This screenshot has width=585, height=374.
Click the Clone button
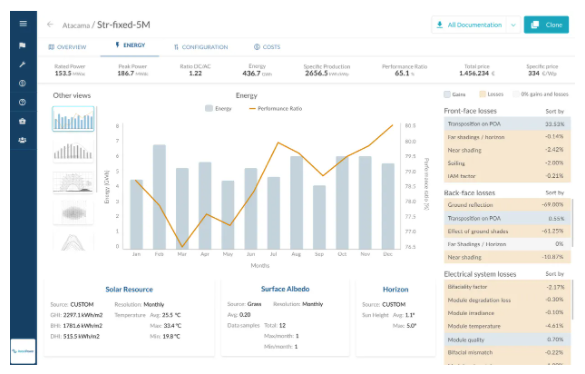(x=546, y=25)
